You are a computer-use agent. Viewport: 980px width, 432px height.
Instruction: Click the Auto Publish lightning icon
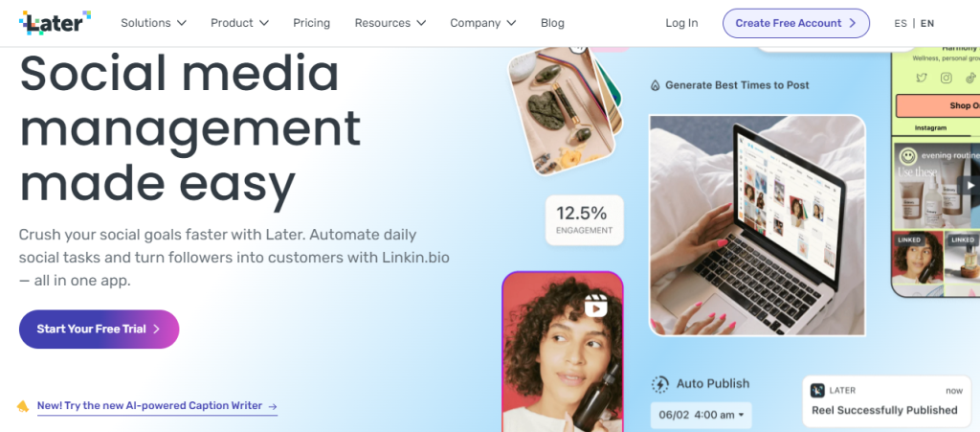(x=659, y=384)
